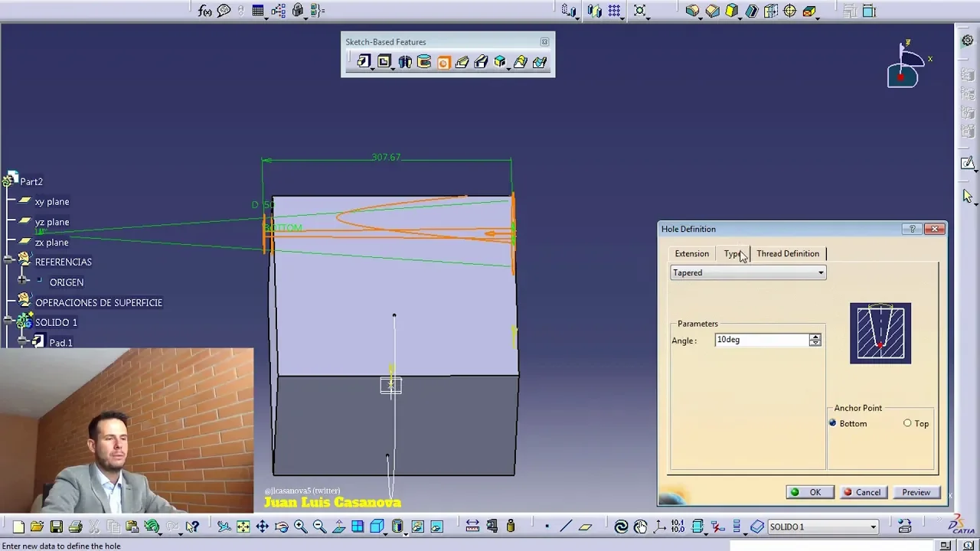980x551 pixels.
Task: Select the Pocket tool icon
Action: tap(384, 62)
